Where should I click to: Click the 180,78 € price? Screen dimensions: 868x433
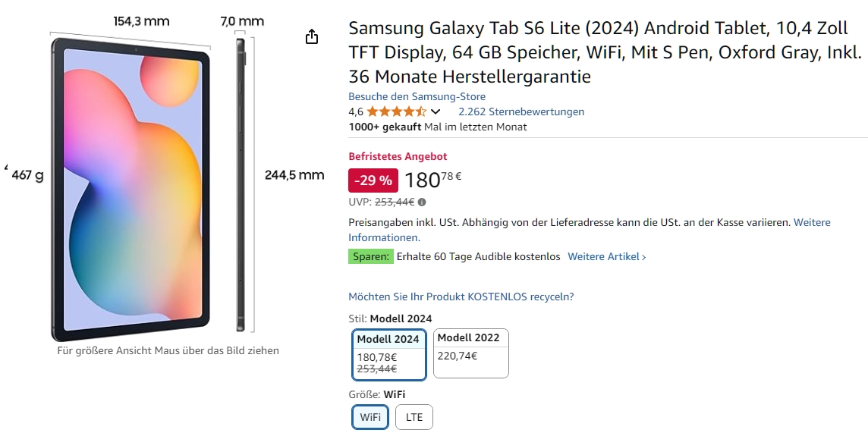432,180
